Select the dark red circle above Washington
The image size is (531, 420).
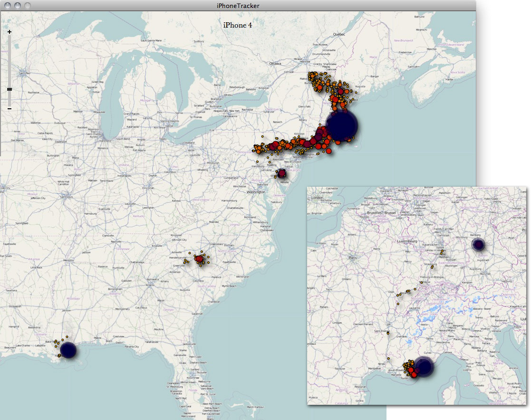point(281,173)
